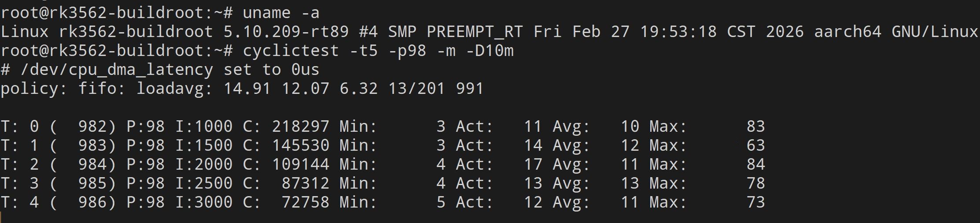Image resolution: width=980 pixels, height=223 pixels.
Task: Click the 'cyclictest' command word
Action: [291, 51]
